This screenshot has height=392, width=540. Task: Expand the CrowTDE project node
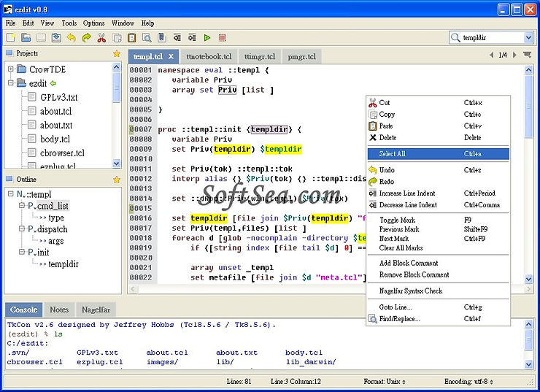click(x=11, y=69)
